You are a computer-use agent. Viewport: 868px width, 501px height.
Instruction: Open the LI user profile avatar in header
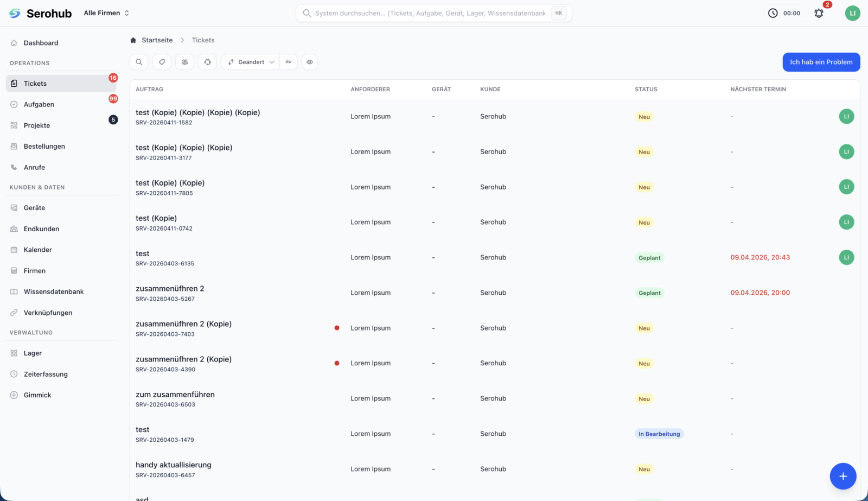[852, 13]
